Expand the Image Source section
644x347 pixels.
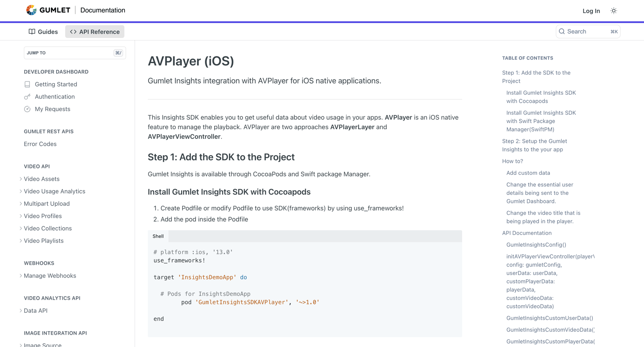coord(21,345)
